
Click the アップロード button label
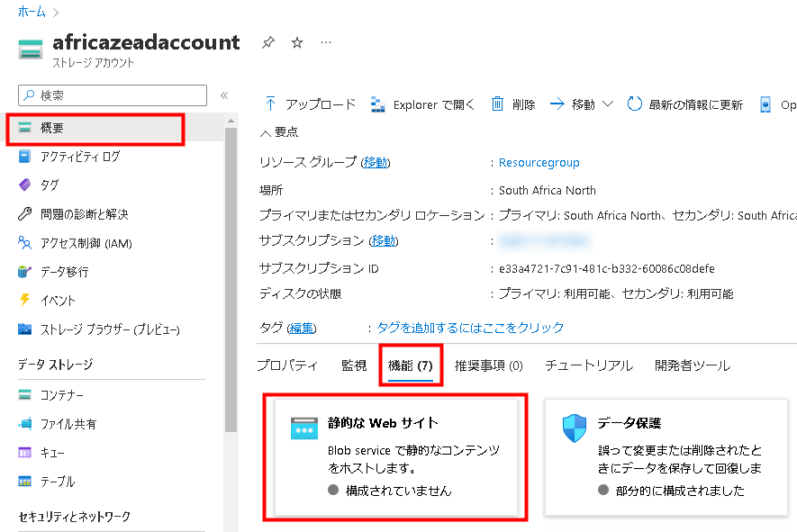point(321,104)
